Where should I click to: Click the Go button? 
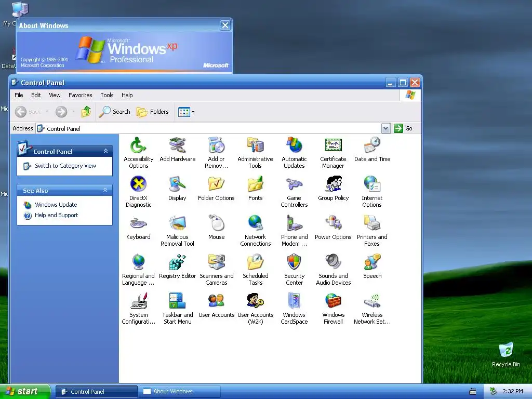point(403,128)
